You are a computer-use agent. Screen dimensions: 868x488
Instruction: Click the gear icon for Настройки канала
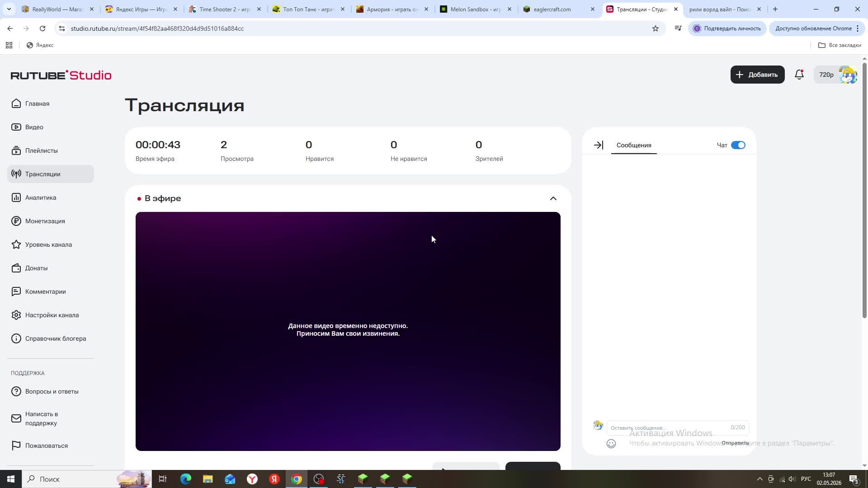[x=16, y=315]
